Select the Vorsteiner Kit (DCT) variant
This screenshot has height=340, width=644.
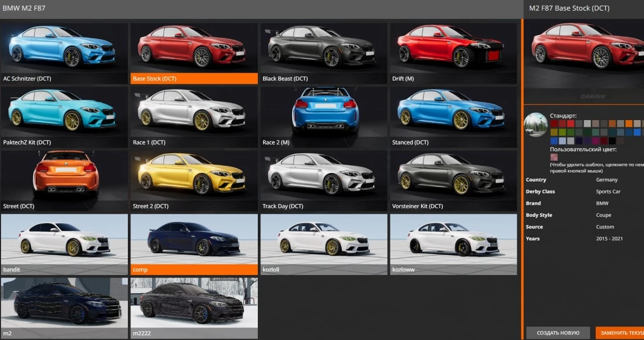click(452, 177)
